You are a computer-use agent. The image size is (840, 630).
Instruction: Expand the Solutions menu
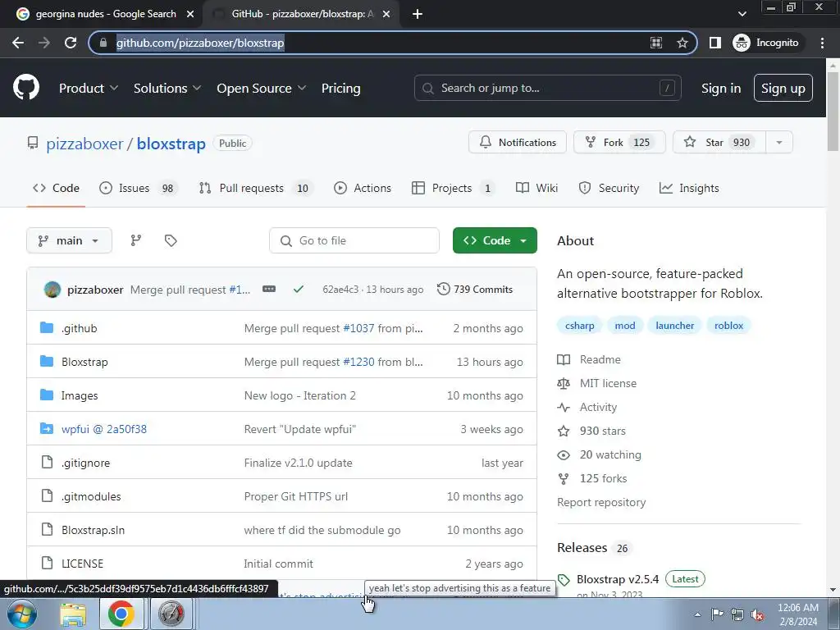coord(167,89)
